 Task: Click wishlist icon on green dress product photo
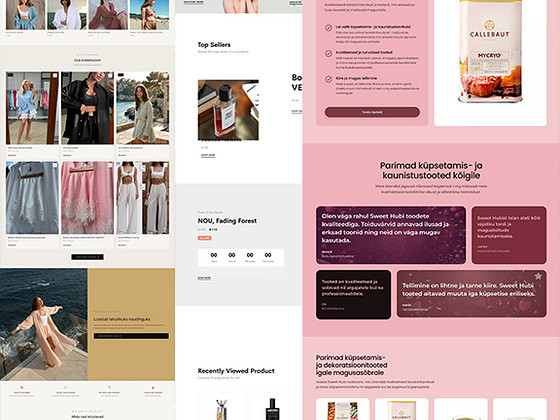click(x=166, y=75)
